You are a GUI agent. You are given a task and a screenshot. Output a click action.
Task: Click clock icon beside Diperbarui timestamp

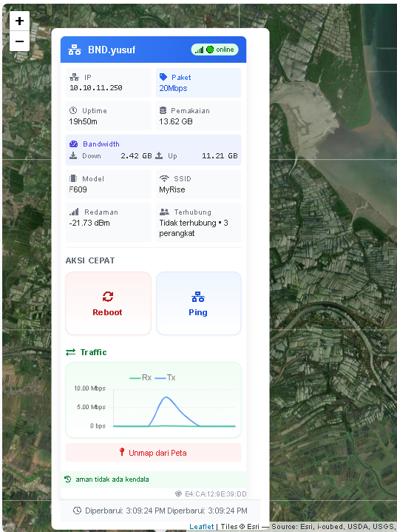pyautogui.click(x=78, y=511)
